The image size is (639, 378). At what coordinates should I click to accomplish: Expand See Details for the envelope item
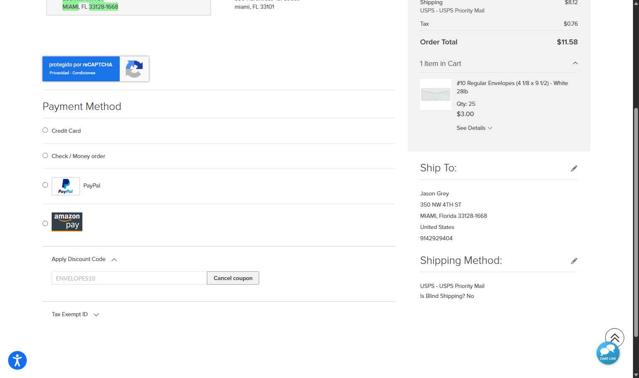click(474, 128)
